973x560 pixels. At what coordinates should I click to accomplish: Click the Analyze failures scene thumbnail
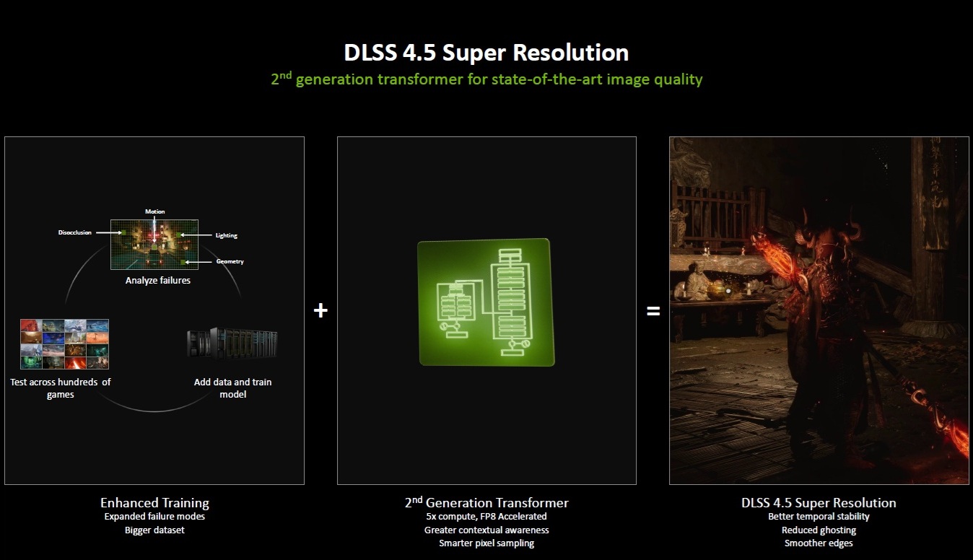[153, 245]
